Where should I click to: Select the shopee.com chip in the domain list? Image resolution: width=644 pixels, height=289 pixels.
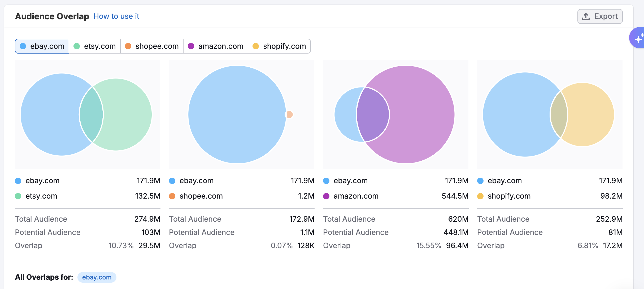point(152,46)
